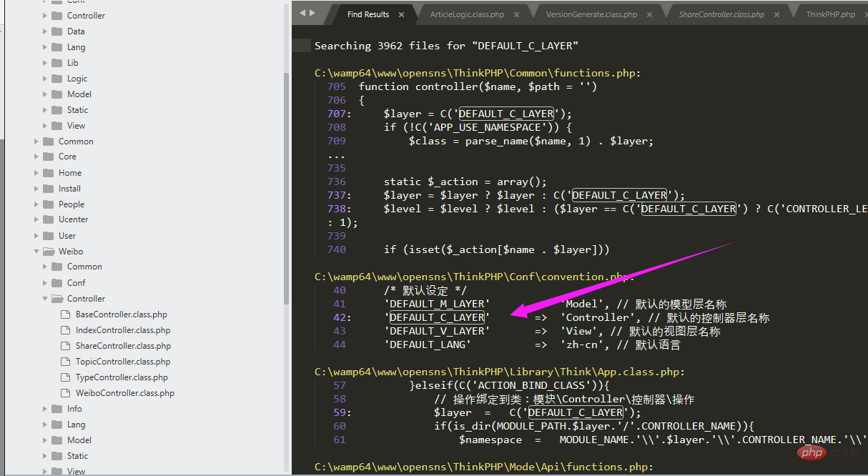Open WeiboController.class.php from the sidebar
Image resolution: width=868 pixels, height=476 pixels.
(125, 393)
